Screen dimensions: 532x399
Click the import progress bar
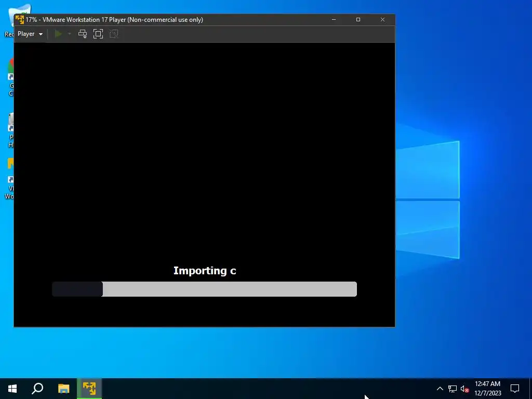click(204, 289)
